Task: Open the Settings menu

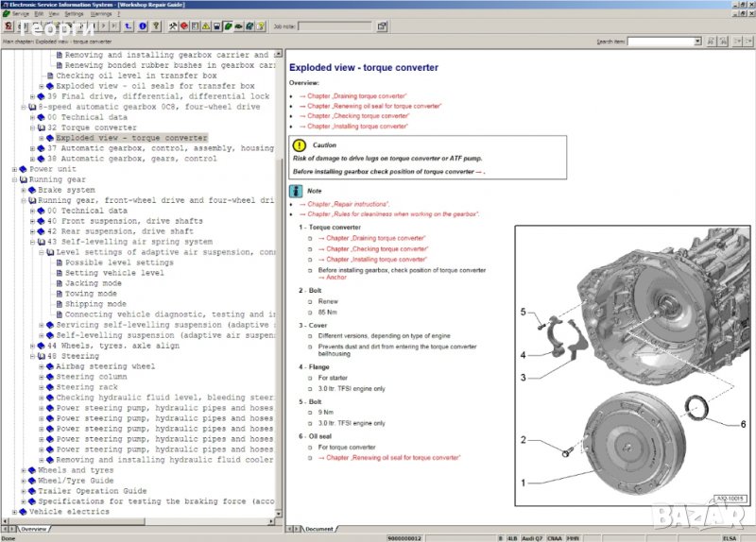Action: (x=74, y=14)
